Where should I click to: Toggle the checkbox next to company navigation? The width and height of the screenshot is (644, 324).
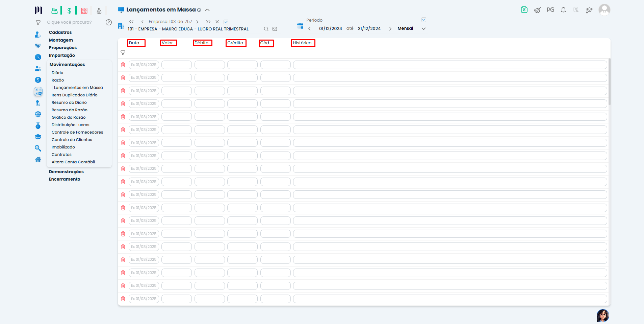tap(226, 22)
